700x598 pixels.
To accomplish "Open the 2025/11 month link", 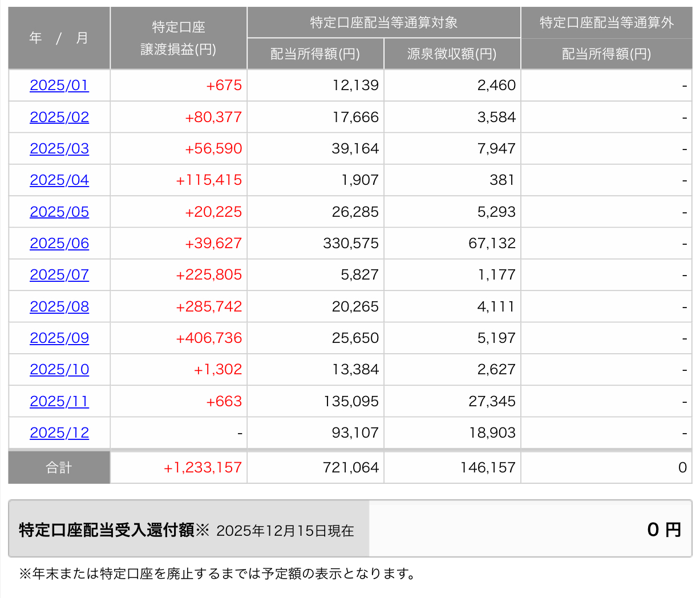I will [59, 402].
